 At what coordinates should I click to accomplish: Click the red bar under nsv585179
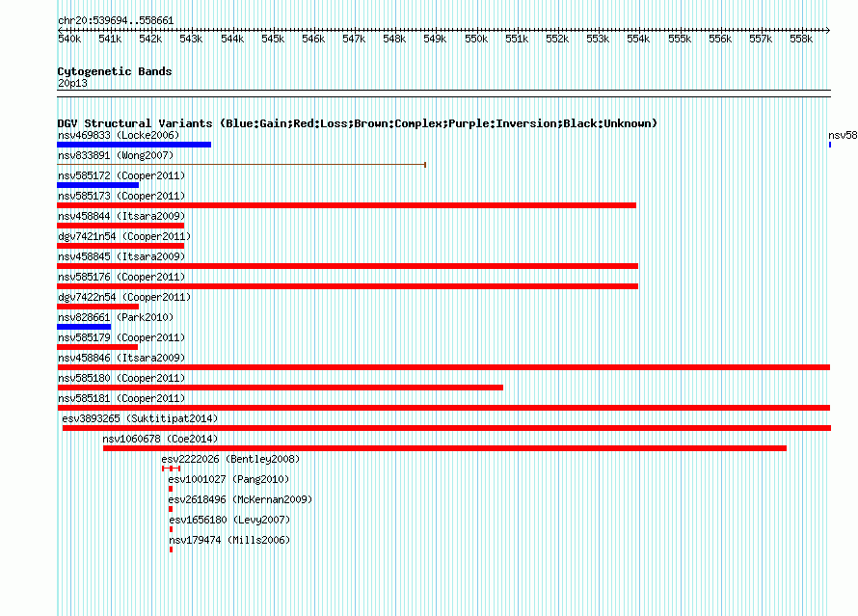[97, 347]
